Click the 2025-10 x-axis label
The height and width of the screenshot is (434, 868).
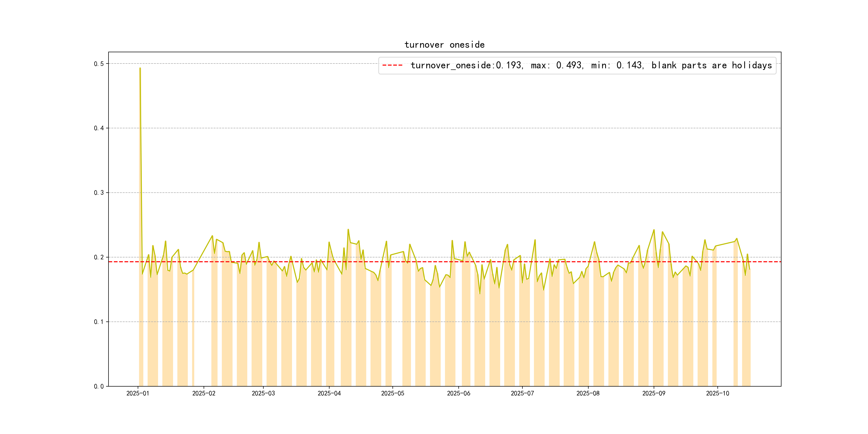(x=717, y=393)
